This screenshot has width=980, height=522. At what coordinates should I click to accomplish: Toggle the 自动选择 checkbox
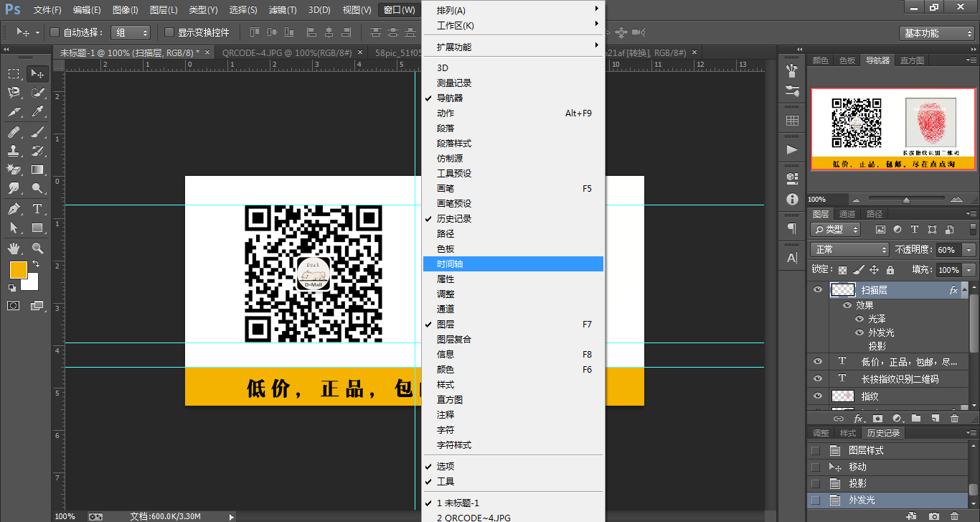coord(55,32)
